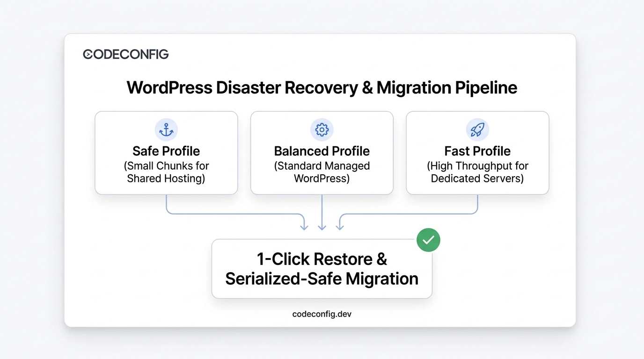Click the CODECONFIG logo
Screen dimensions: 644x359
click(125, 54)
